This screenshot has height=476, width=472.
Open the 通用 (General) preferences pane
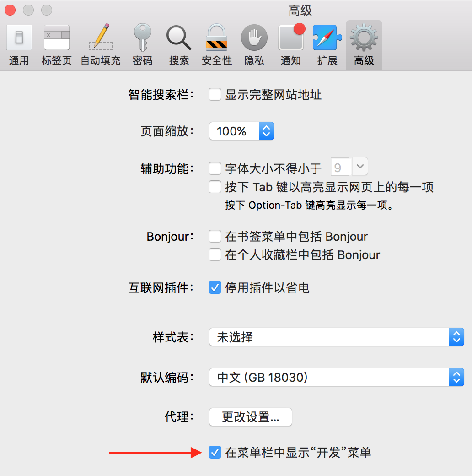[x=19, y=45]
